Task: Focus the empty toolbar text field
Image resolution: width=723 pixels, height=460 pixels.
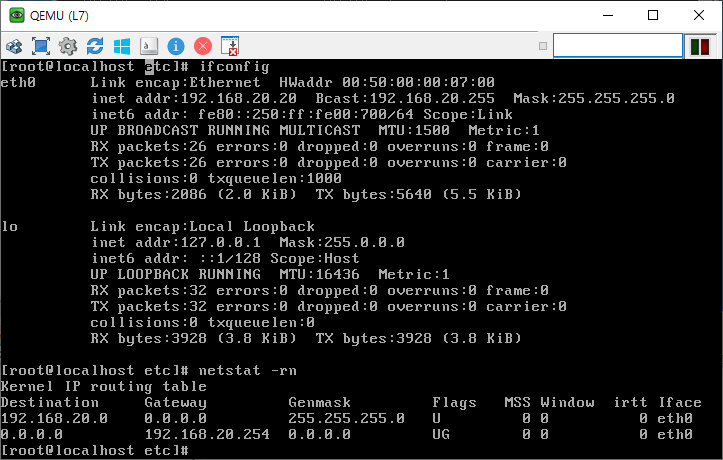Action: [618, 46]
